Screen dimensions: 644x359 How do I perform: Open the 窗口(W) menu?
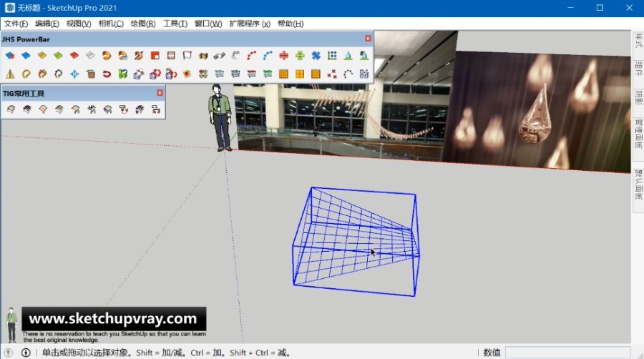point(208,24)
